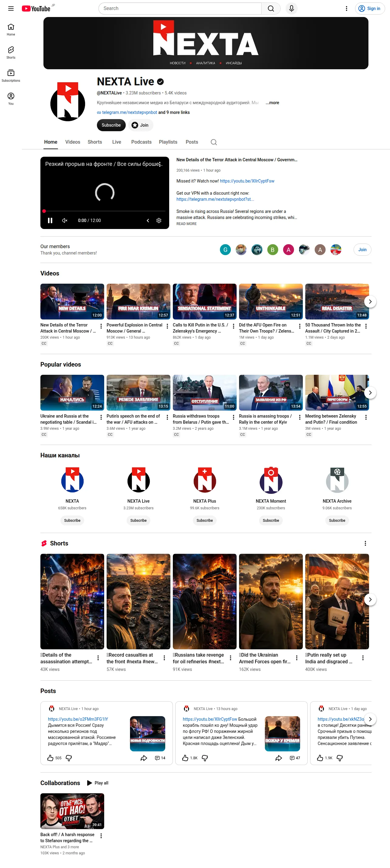Share the post from 13 hours ago
This screenshot has width=390, height=868.
[x=279, y=758]
